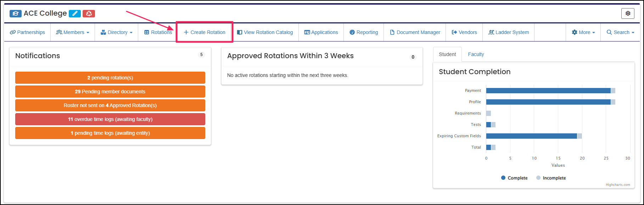Open the Reporting nav item
Viewport: 644px width, 205px height.
(x=364, y=32)
